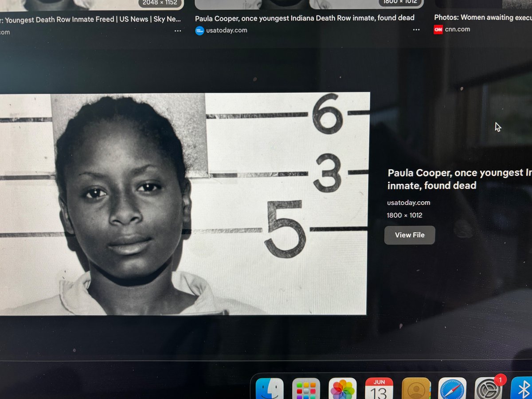The width and height of the screenshot is (532, 399).
Task: Launch the Photos app from the Dock
Action: (x=343, y=389)
